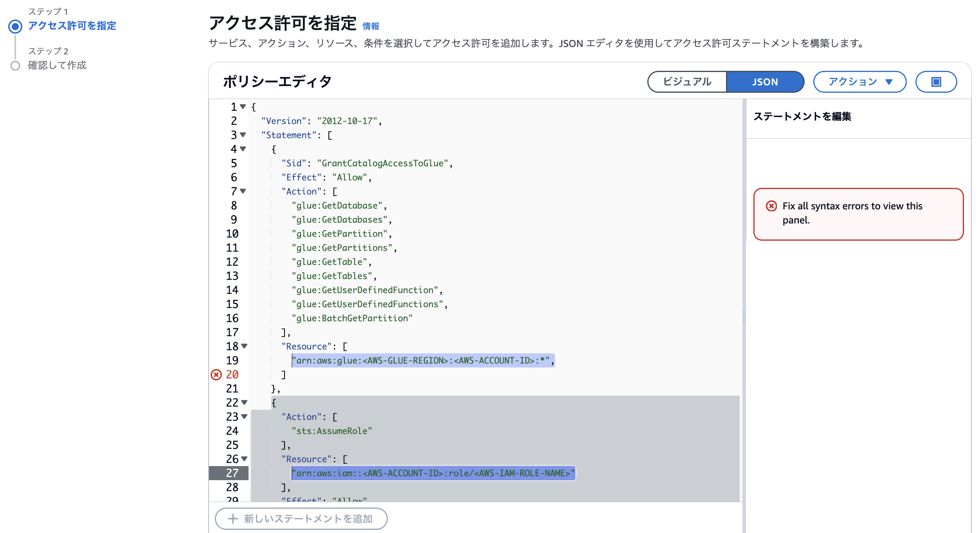Collapse the Resource array on line 26

click(x=244, y=459)
